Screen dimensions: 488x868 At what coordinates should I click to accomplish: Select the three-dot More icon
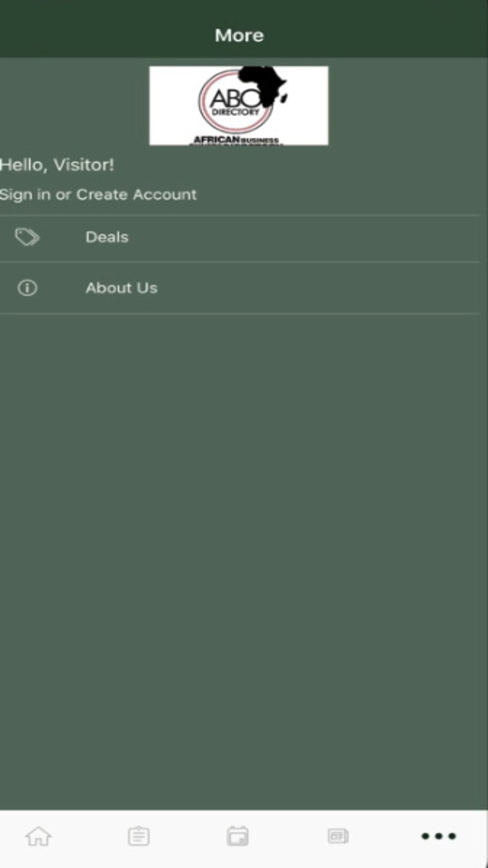439,836
